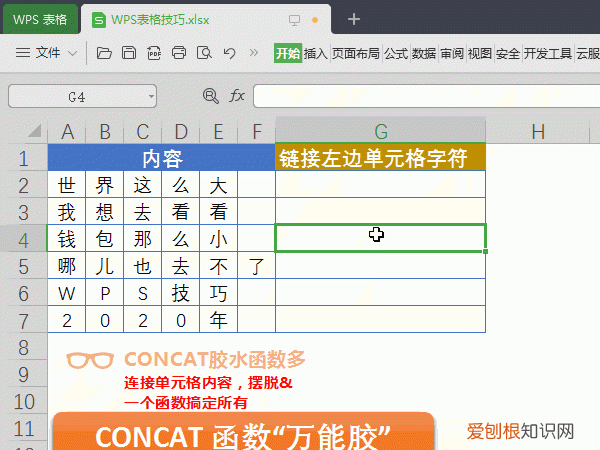Image resolution: width=600 pixels, height=450 pixels.
Task: Click cell containing 了
Action: (256, 266)
